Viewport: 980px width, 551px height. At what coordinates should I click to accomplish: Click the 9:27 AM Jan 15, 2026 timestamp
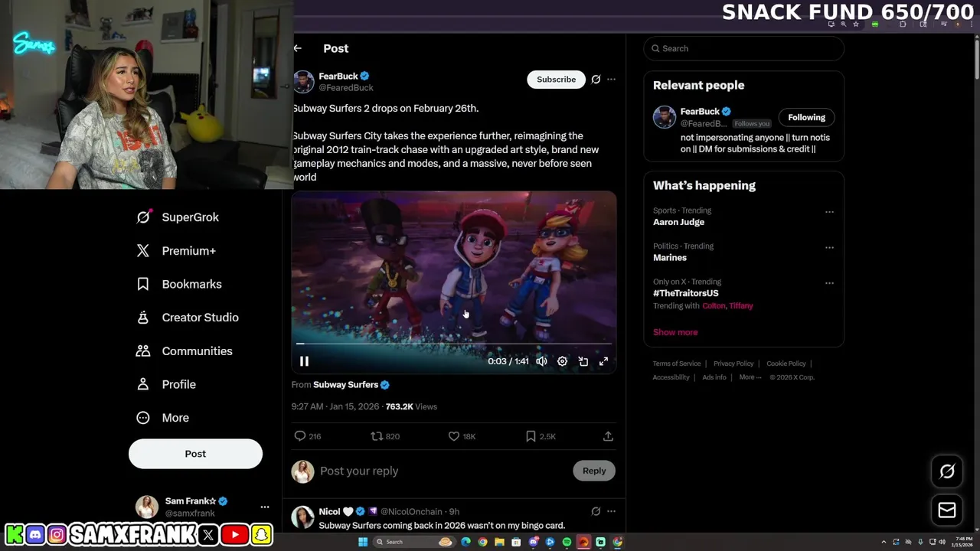(x=335, y=406)
